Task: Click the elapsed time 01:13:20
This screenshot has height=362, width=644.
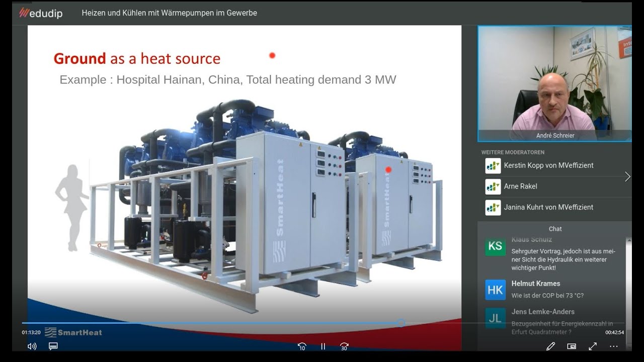Action: pyautogui.click(x=31, y=332)
